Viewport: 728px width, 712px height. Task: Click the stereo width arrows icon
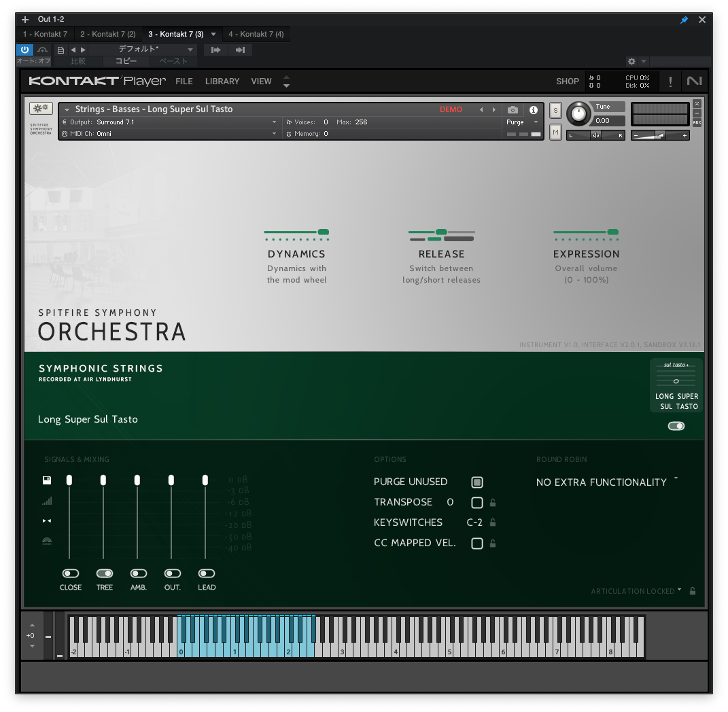pyautogui.click(x=47, y=521)
